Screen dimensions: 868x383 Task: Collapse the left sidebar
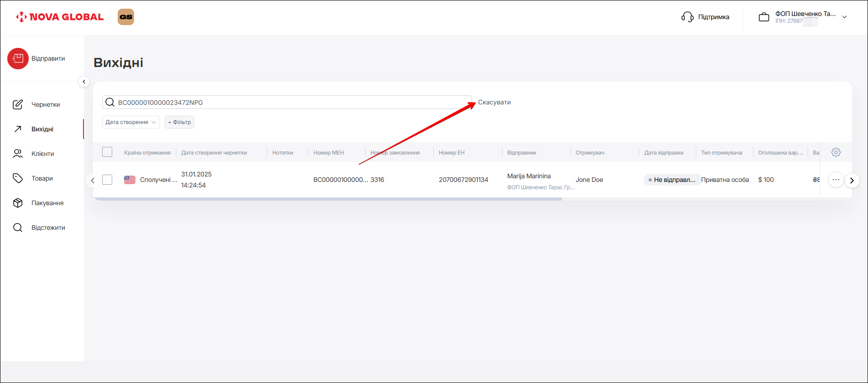[84, 82]
